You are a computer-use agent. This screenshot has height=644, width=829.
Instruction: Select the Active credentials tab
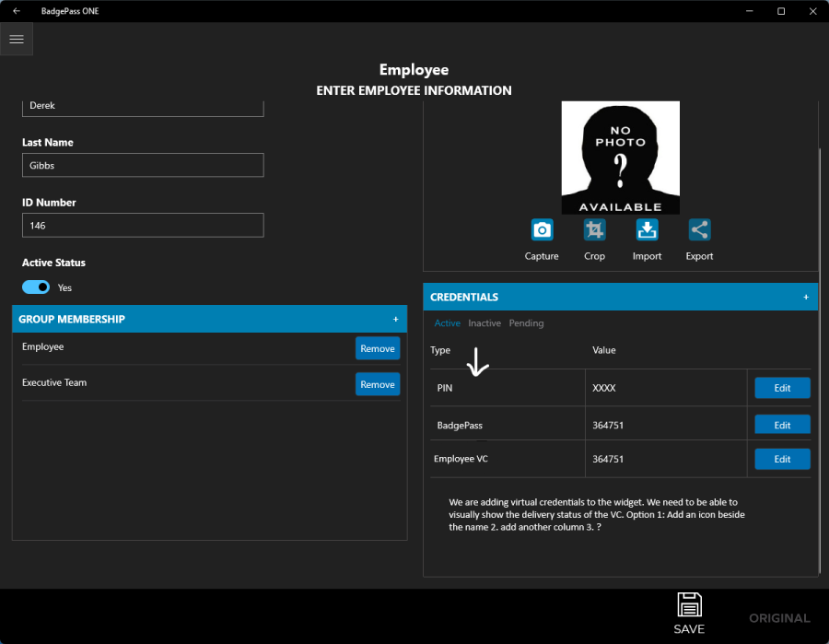447,323
